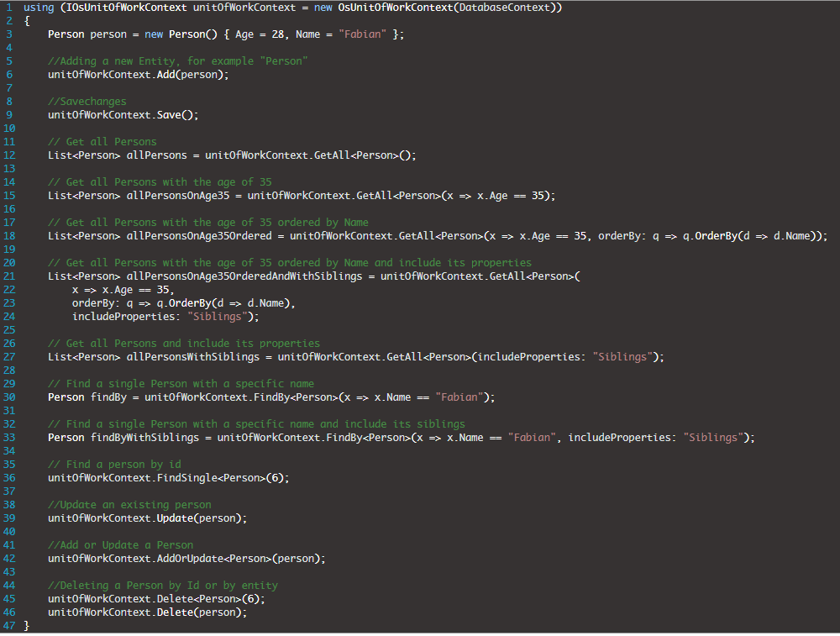Screen dimensions: 840x636
Task: Click the "using" keyword on line 1
Action: coord(39,8)
